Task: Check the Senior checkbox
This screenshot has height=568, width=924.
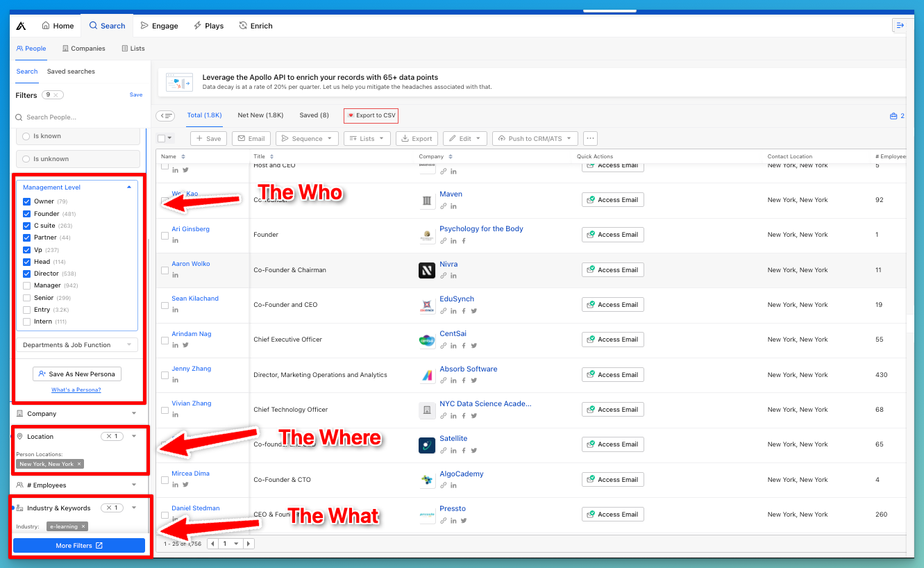Action: click(x=27, y=298)
